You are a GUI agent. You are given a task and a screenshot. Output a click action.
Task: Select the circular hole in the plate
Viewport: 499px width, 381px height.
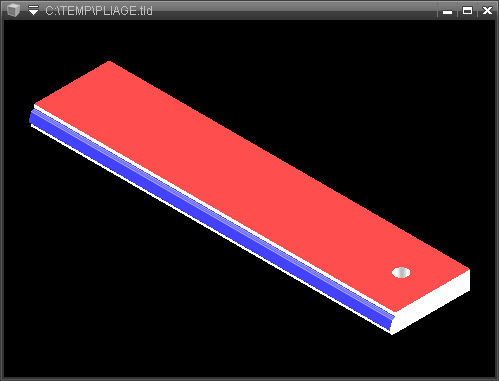[x=401, y=272]
